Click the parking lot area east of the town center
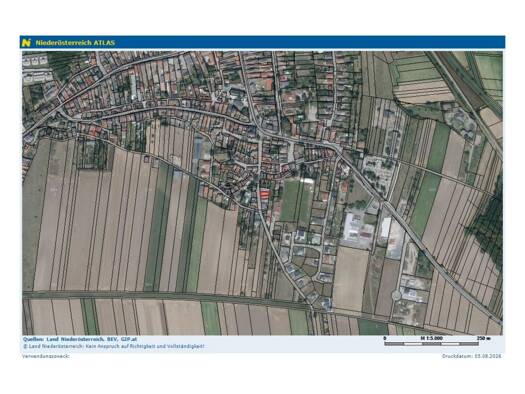The height and width of the screenshot is (394, 525). point(378,172)
